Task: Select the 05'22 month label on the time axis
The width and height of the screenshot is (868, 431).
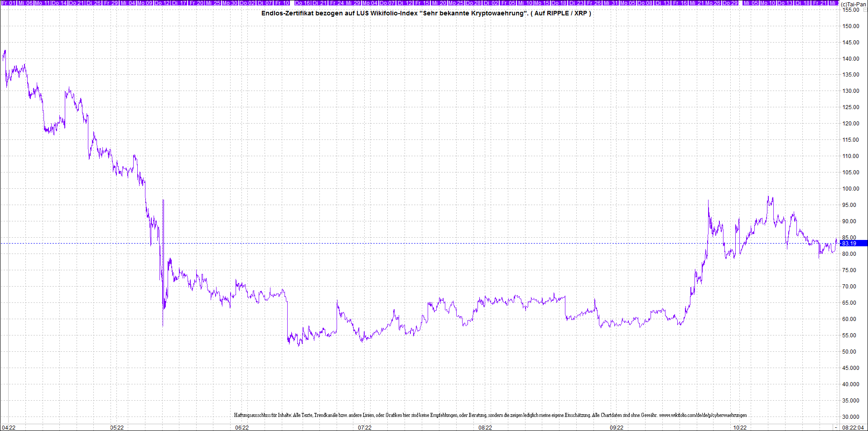Action: pos(117,427)
